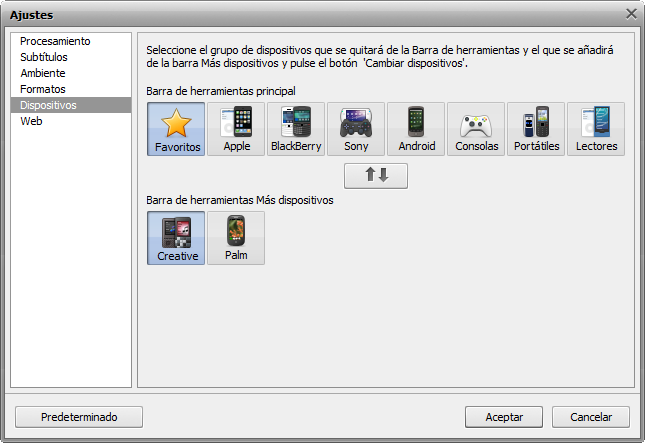Screen dimensions: 645x443
Task: Restore defaults with Predeterminado button
Action: click(x=79, y=417)
